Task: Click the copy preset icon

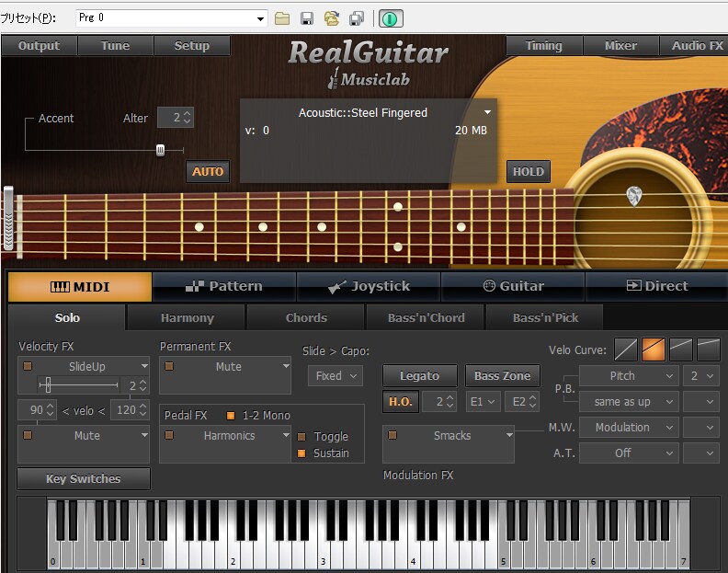Action: pyautogui.click(x=357, y=18)
